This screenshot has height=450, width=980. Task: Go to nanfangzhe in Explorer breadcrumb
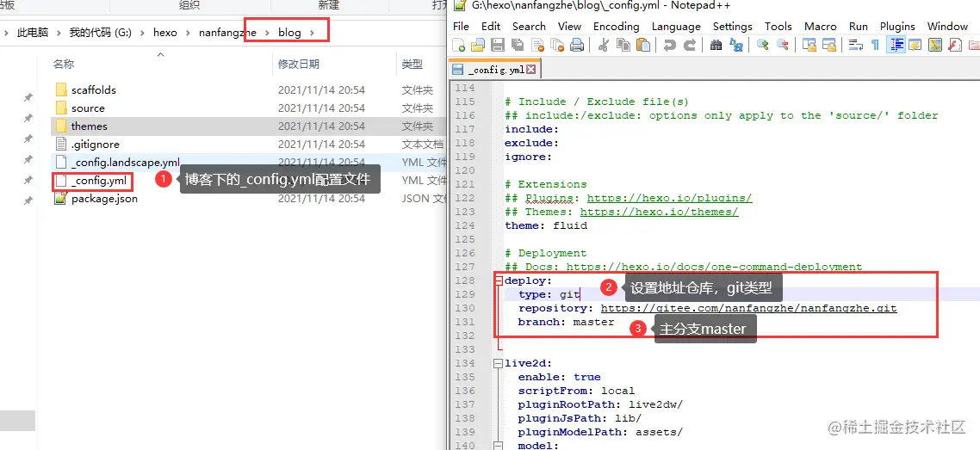point(226,33)
